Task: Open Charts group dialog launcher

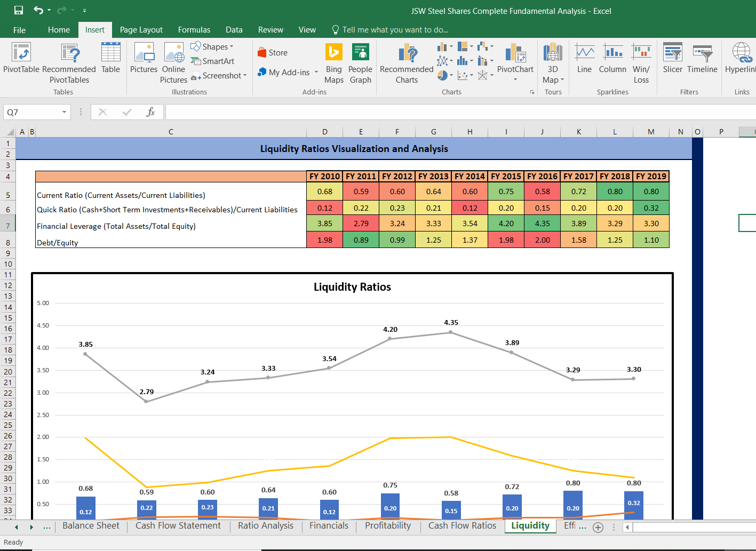Action: pyautogui.click(x=532, y=92)
